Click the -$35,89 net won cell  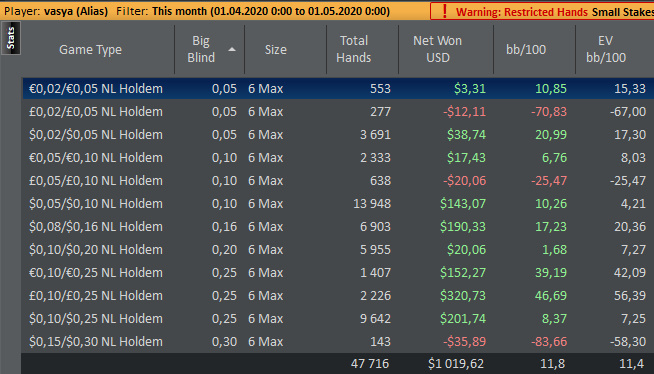click(x=464, y=341)
